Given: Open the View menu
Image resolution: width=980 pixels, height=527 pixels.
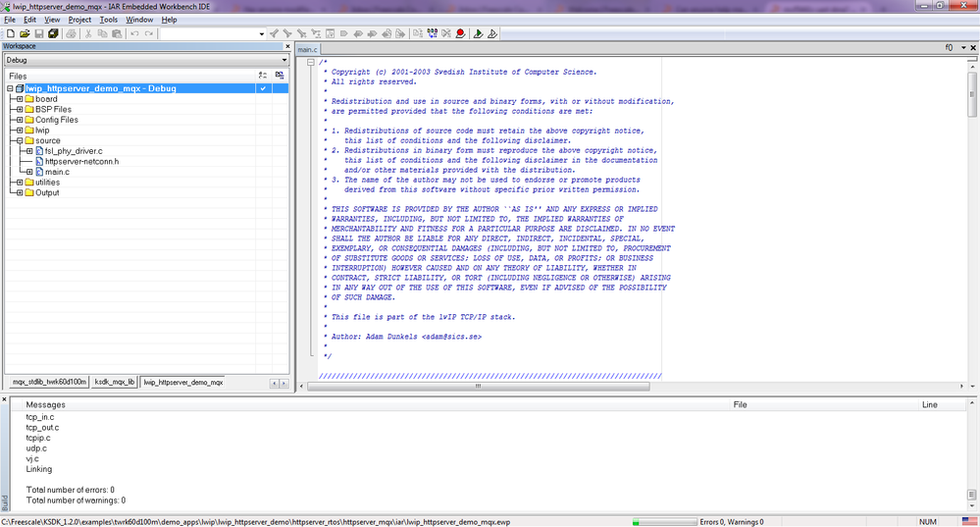Looking at the screenshot, I should 52,20.
